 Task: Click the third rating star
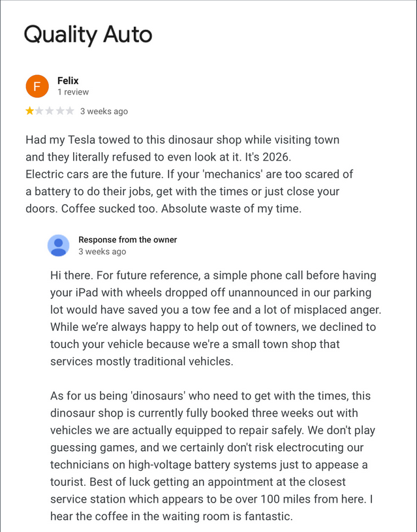[50, 111]
